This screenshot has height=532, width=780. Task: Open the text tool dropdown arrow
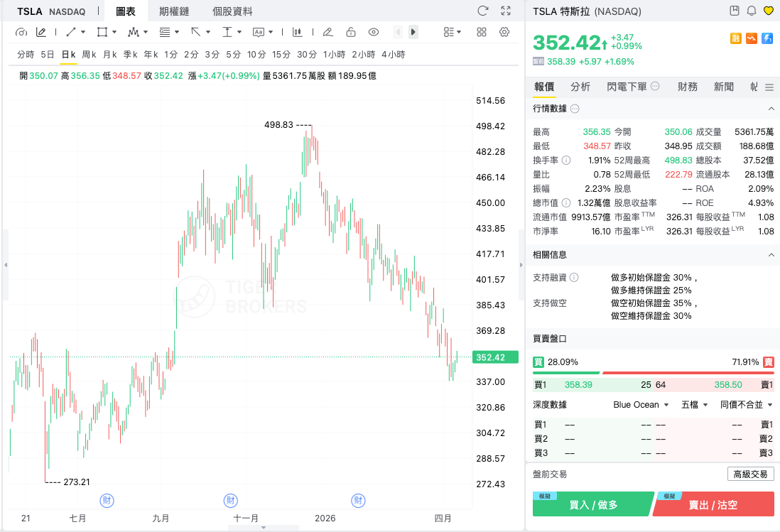coord(271,33)
